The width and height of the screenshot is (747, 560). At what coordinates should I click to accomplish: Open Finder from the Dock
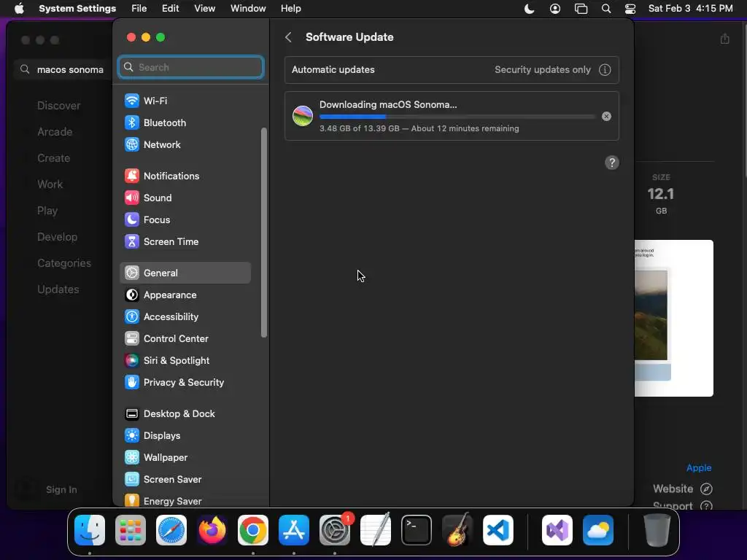click(x=90, y=530)
